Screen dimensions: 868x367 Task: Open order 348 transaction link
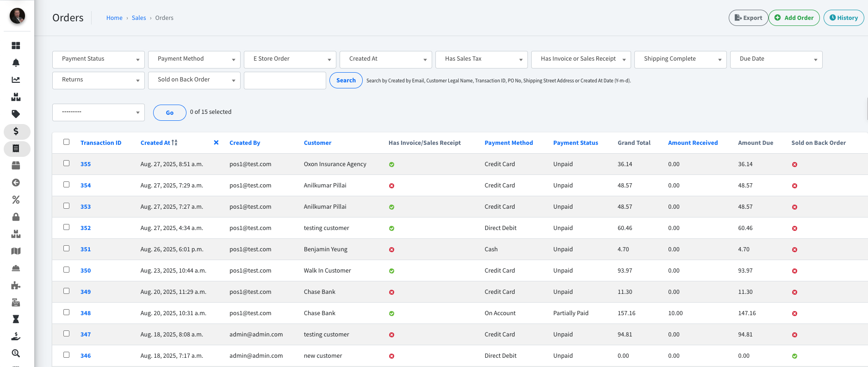point(86,313)
